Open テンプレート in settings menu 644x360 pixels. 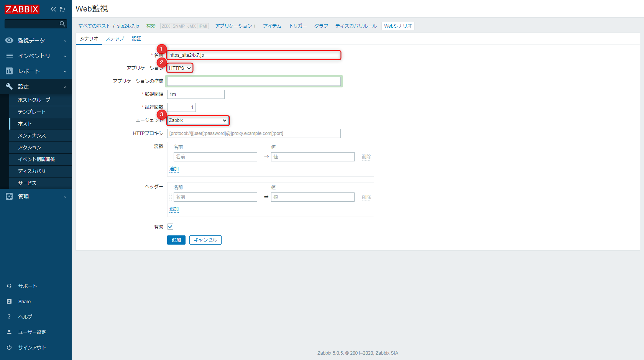(40, 112)
